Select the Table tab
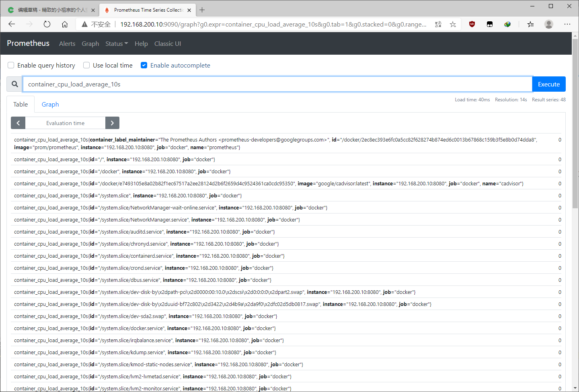 tap(21, 104)
